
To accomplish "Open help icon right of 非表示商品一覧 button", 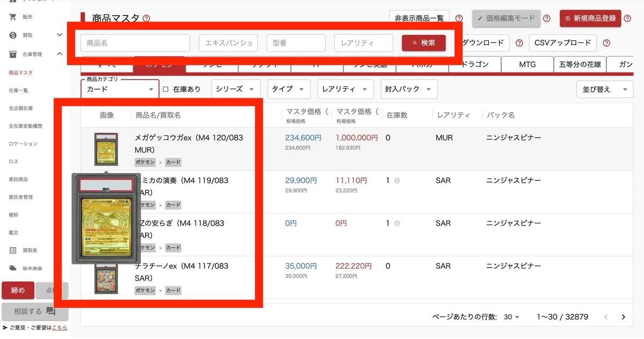I will point(459,19).
